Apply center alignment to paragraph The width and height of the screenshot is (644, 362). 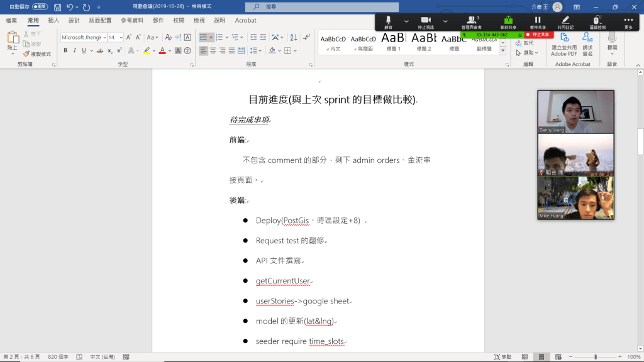pyautogui.click(x=213, y=50)
